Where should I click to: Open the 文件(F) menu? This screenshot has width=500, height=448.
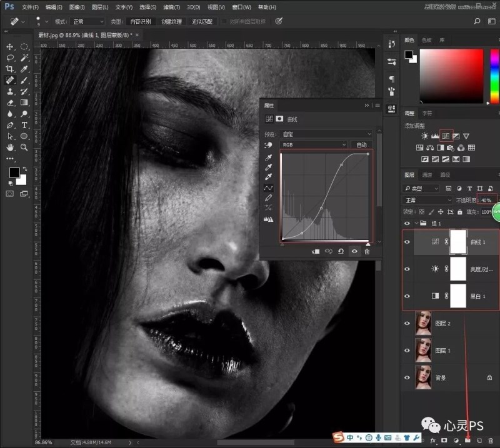[x=30, y=7]
